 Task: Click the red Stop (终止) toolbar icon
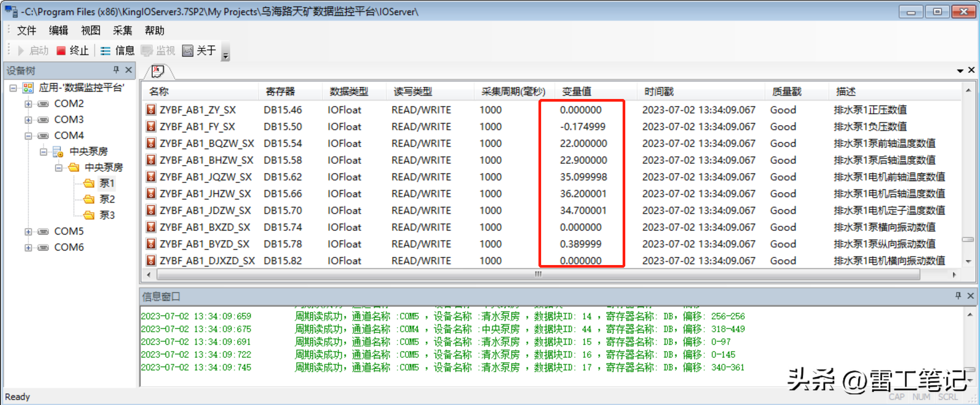[x=61, y=51]
